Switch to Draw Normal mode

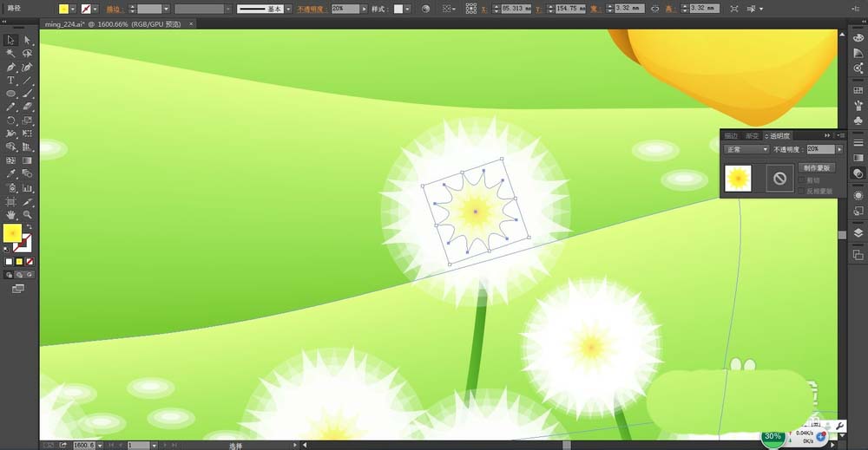[x=9, y=275]
